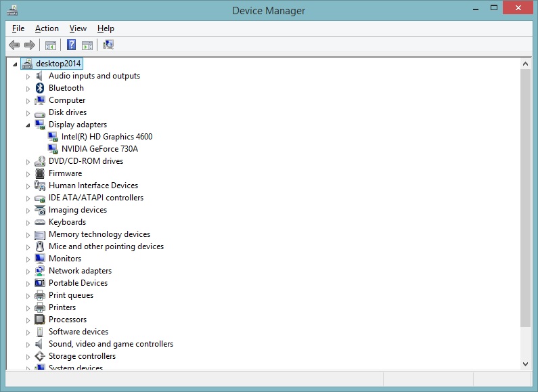Select the Bluetooth icon in the device tree
The image size is (538, 392).
(x=40, y=88)
